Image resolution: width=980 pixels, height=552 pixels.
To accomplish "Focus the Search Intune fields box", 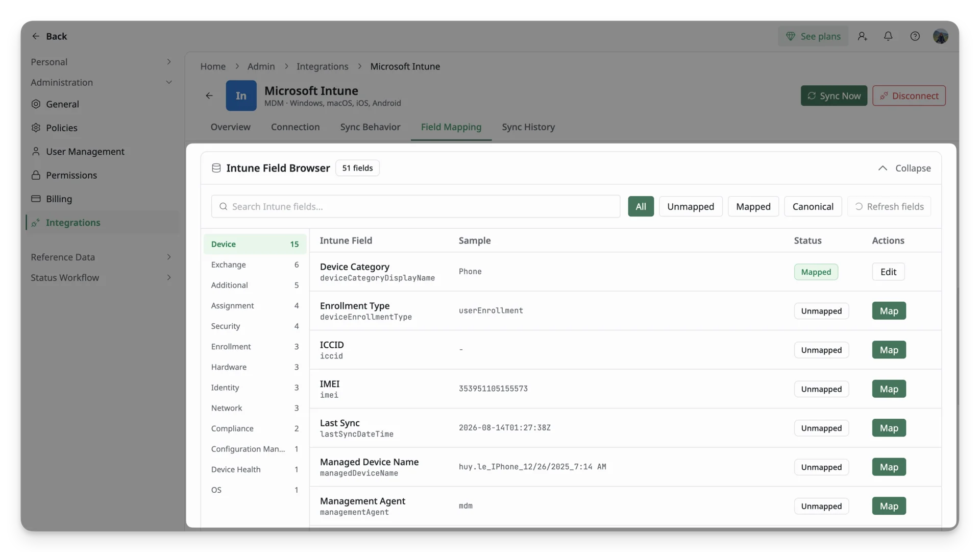I will click(x=415, y=207).
